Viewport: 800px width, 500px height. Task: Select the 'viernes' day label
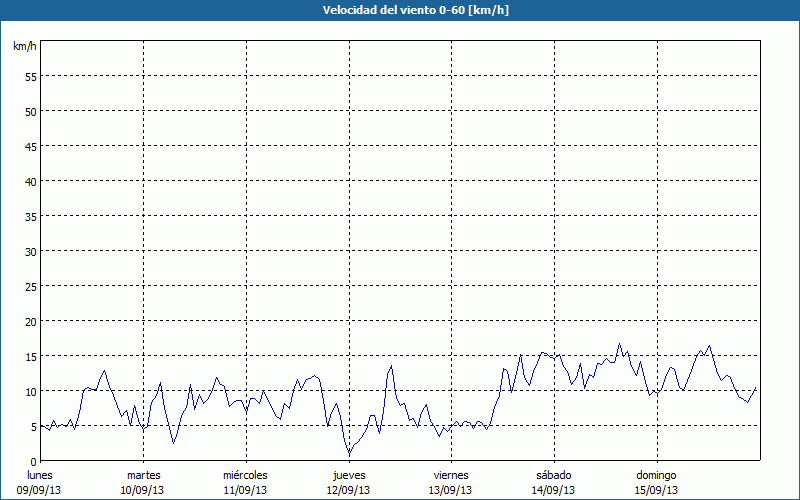click(x=451, y=475)
